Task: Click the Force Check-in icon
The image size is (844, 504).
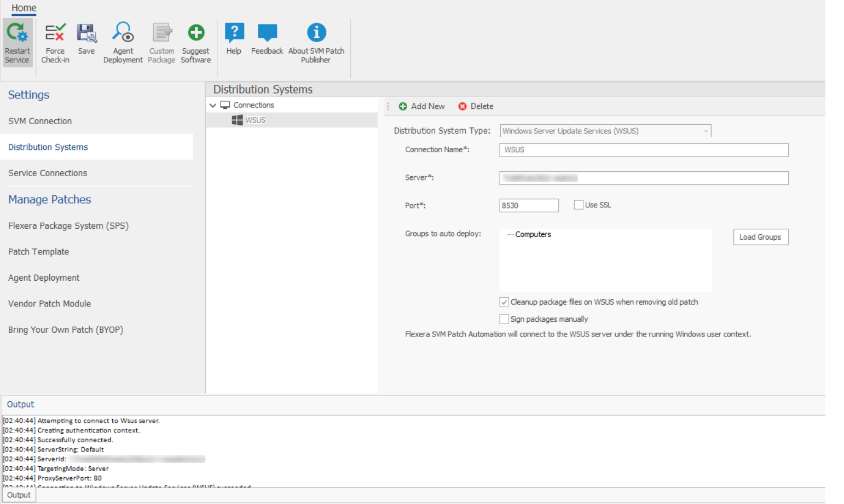Action: click(x=55, y=33)
